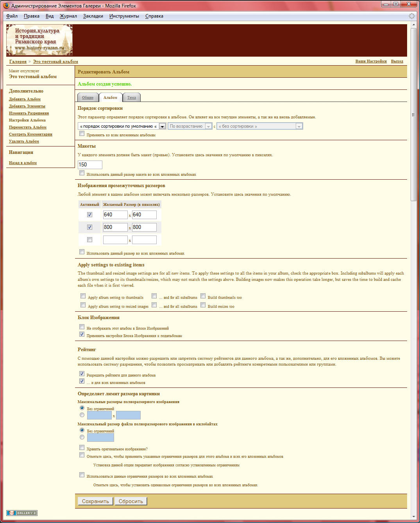
Task: Open the Инструменты menu
Action: pos(124,16)
